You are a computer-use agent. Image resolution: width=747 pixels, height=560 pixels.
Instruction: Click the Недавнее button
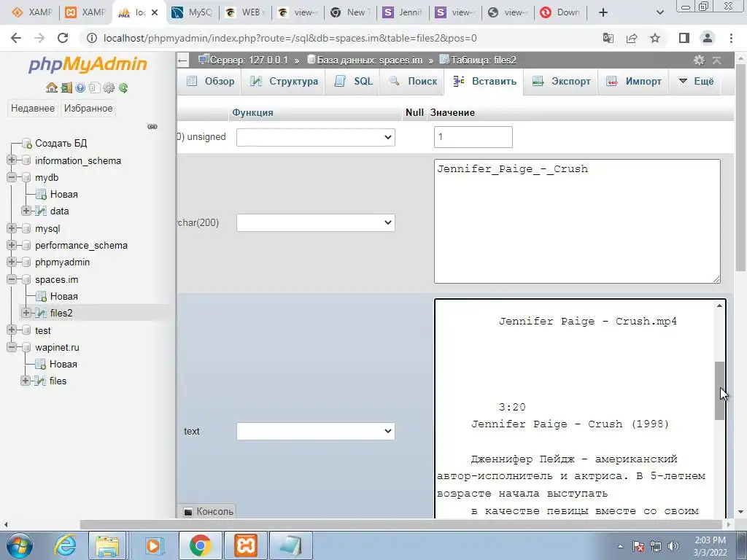33,108
